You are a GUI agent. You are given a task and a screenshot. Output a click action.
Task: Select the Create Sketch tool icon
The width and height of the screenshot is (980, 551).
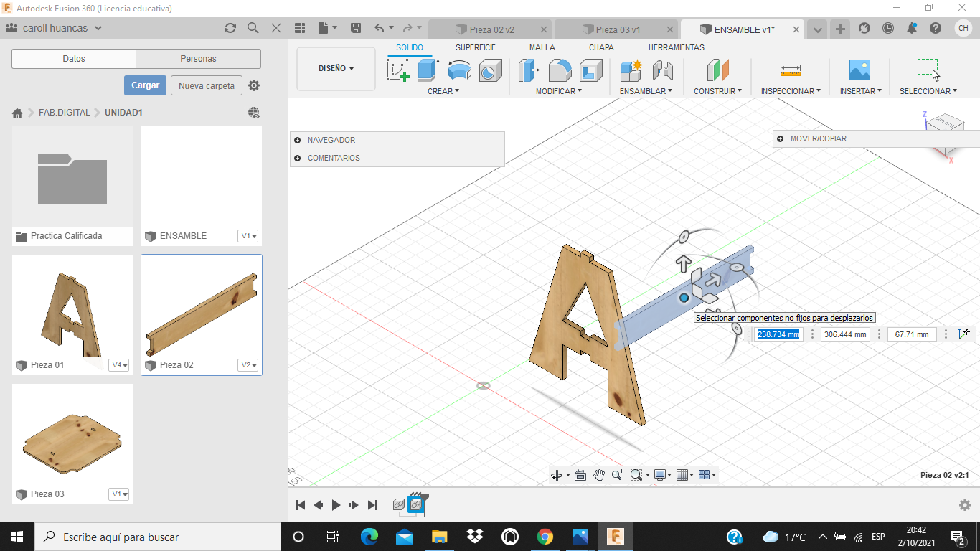(398, 70)
